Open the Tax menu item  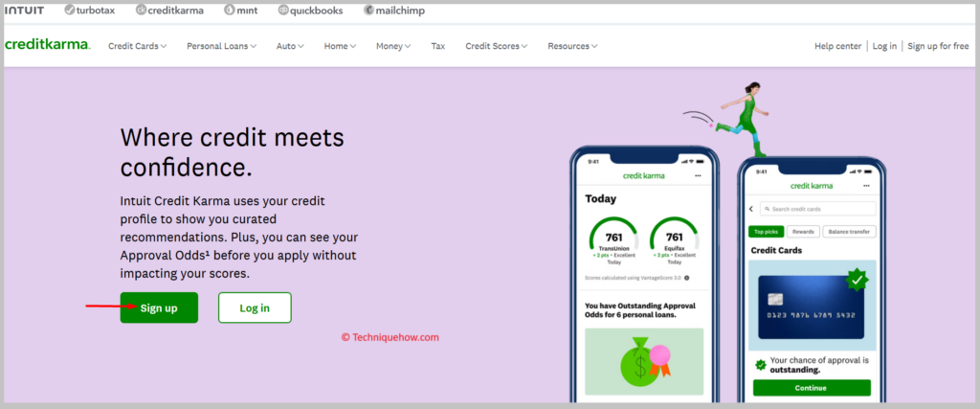438,46
